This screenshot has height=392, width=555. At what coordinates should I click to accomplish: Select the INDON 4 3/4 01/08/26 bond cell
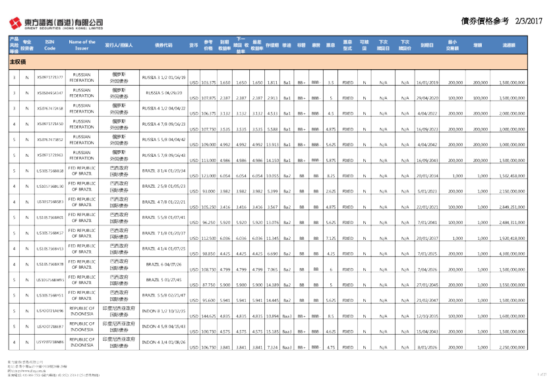pyautogui.click(x=164, y=342)
